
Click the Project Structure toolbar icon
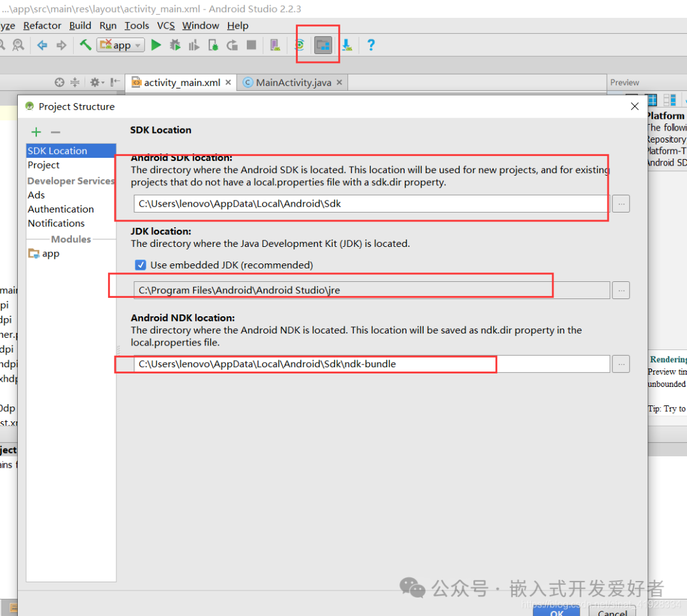pos(323,45)
